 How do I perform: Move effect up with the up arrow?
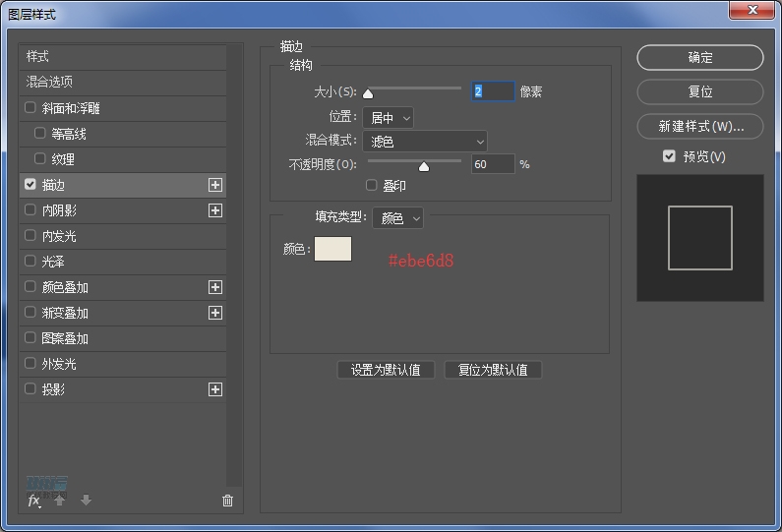point(60,501)
